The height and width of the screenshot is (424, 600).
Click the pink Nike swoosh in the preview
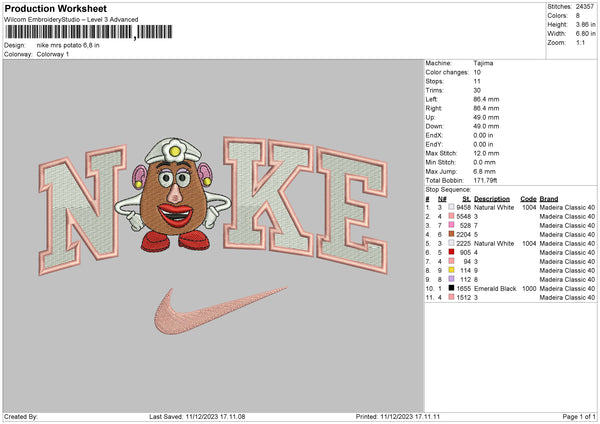[x=220, y=311]
